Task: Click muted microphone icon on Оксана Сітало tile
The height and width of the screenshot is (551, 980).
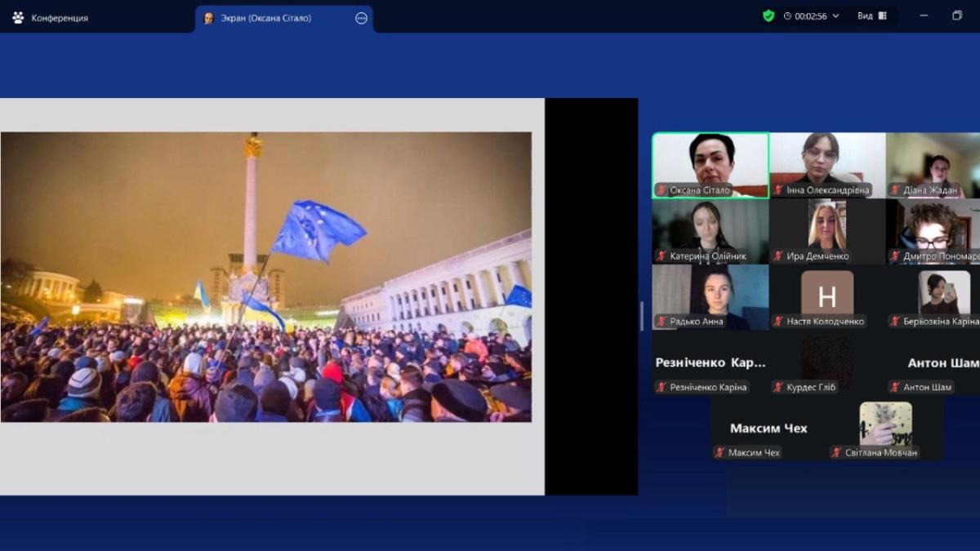Action: 661,190
